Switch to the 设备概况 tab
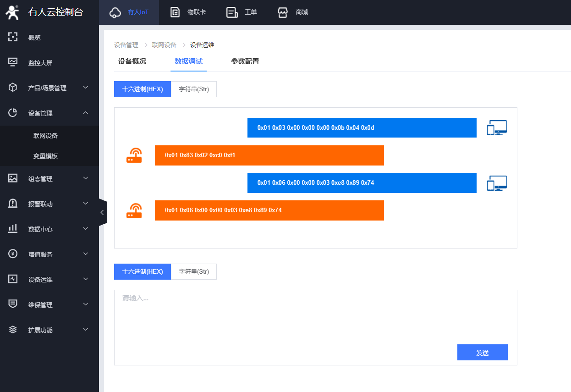 (x=132, y=61)
